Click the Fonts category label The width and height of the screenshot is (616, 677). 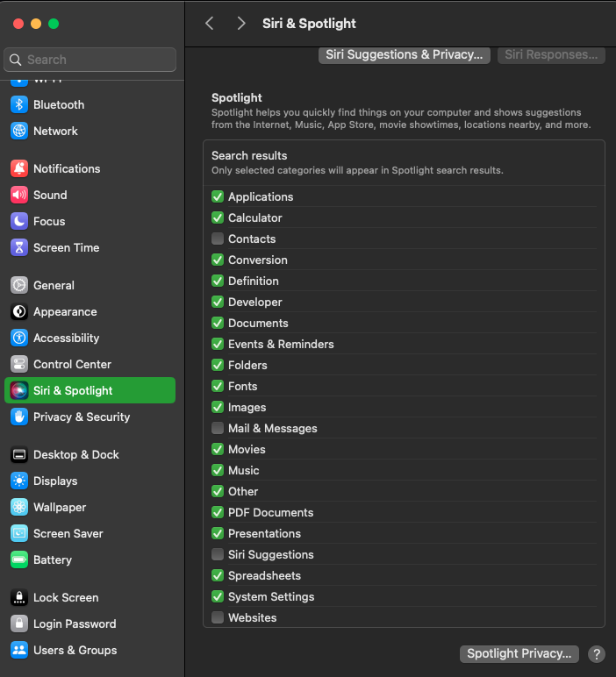(242, 386)
